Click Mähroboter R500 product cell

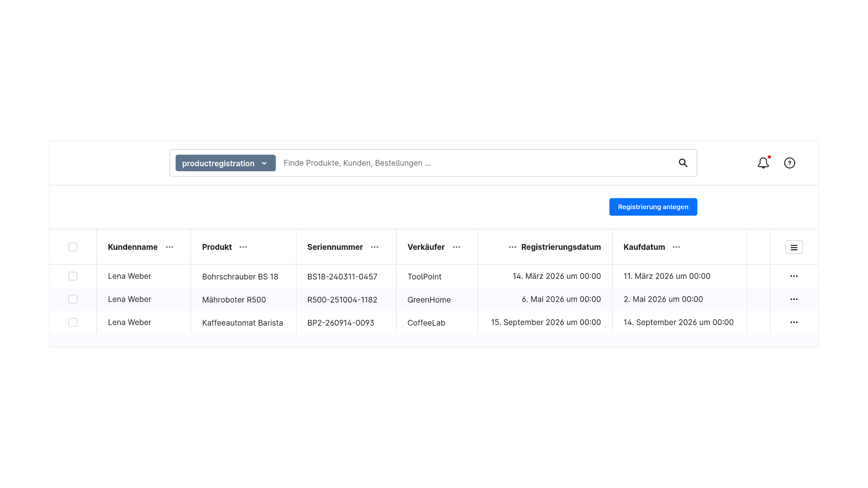(x=234, y=300)
